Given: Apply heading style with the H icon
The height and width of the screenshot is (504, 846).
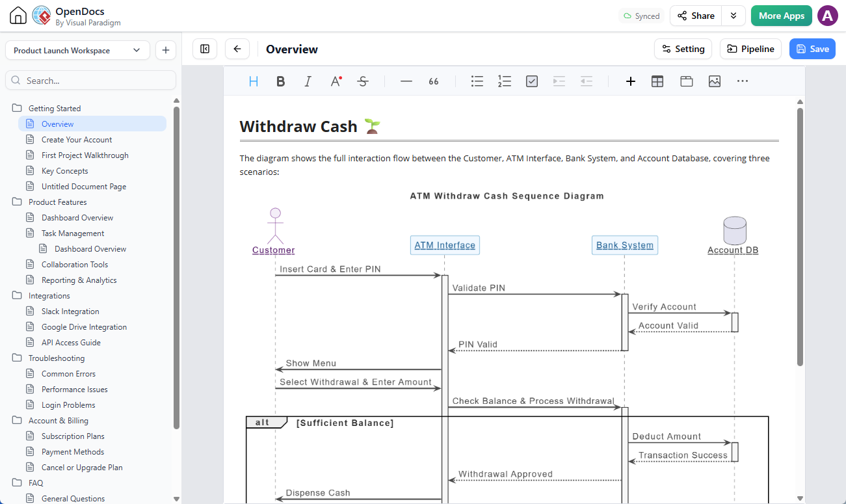Looking at the screenshot, I should (254, 81).
